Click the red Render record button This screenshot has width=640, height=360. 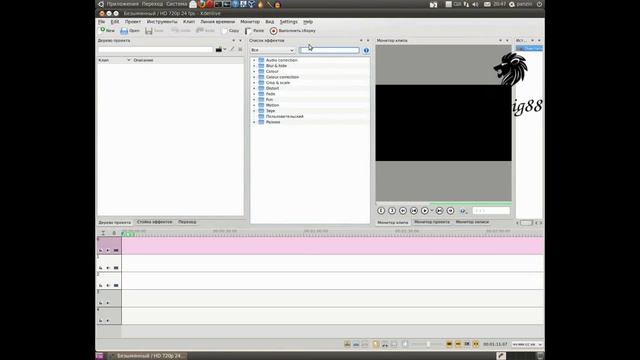click(x=273, y=31)
